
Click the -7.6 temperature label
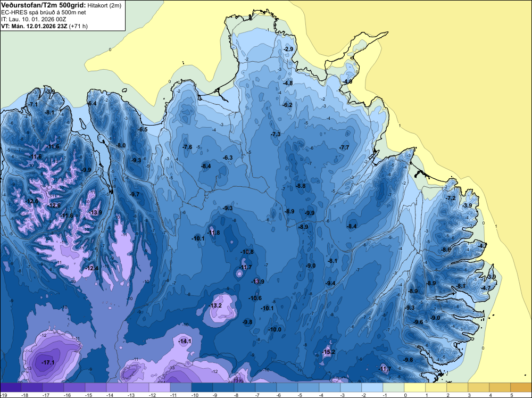coord(187,147)
